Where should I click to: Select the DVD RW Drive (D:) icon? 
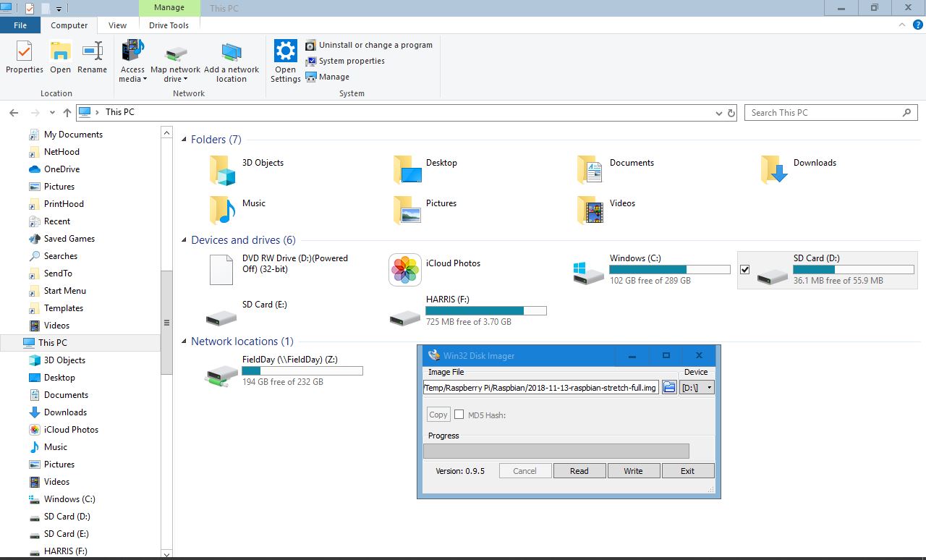(221, 269)
